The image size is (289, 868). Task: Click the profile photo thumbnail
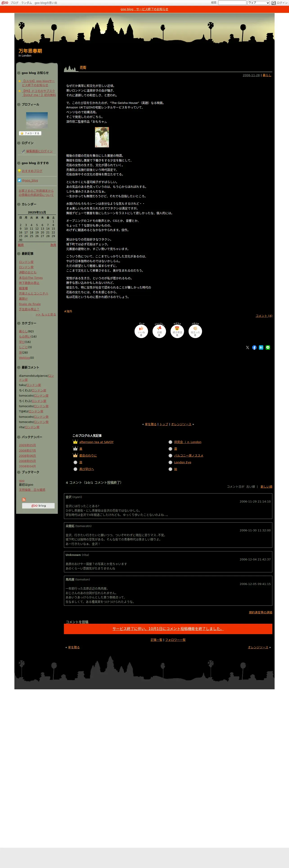coord(37,120)
